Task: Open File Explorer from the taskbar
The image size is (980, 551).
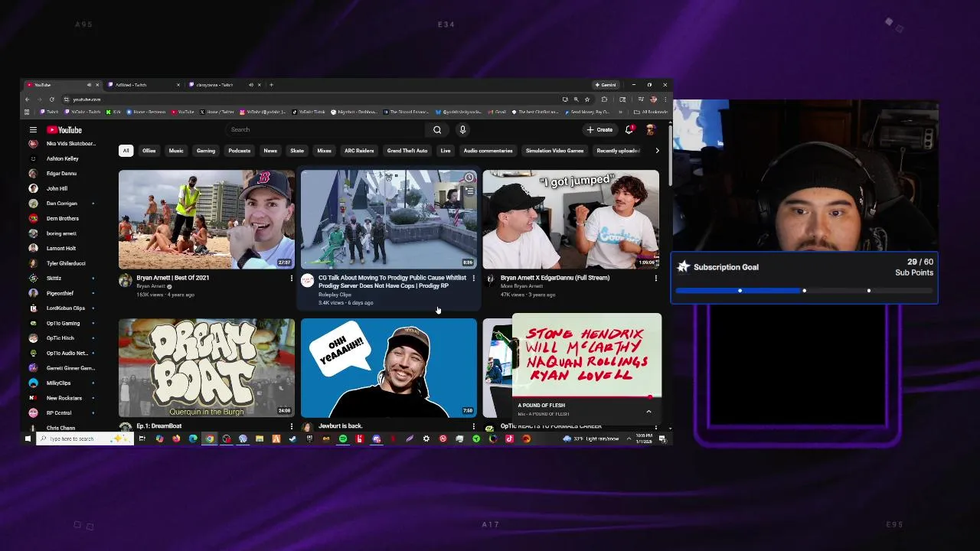Action: point(259,439)
